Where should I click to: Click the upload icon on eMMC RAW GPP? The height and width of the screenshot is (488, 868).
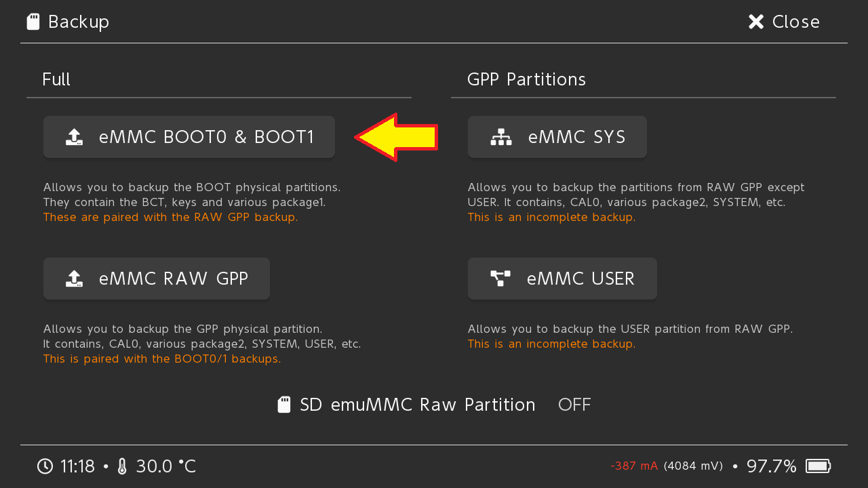tap(74, 279)
